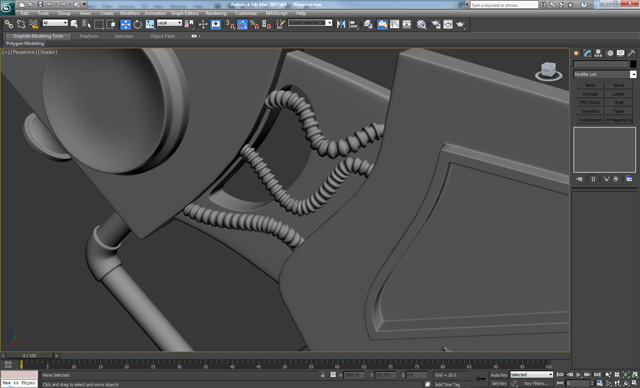Image resolution: width=640 pixels, height=388 pixels.
Task: Open the Rendering menu
Action: point(216,13)
